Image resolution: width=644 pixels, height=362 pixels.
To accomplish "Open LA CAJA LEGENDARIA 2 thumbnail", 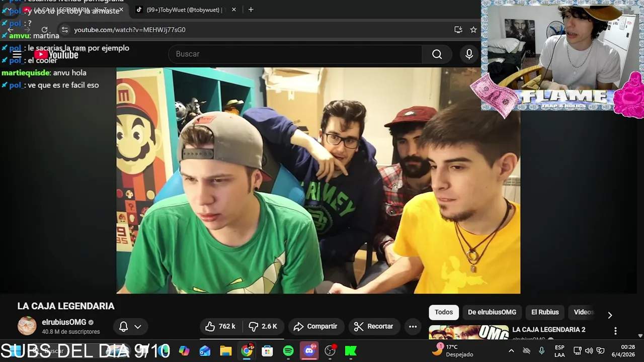I will click(x=468, y=333).
